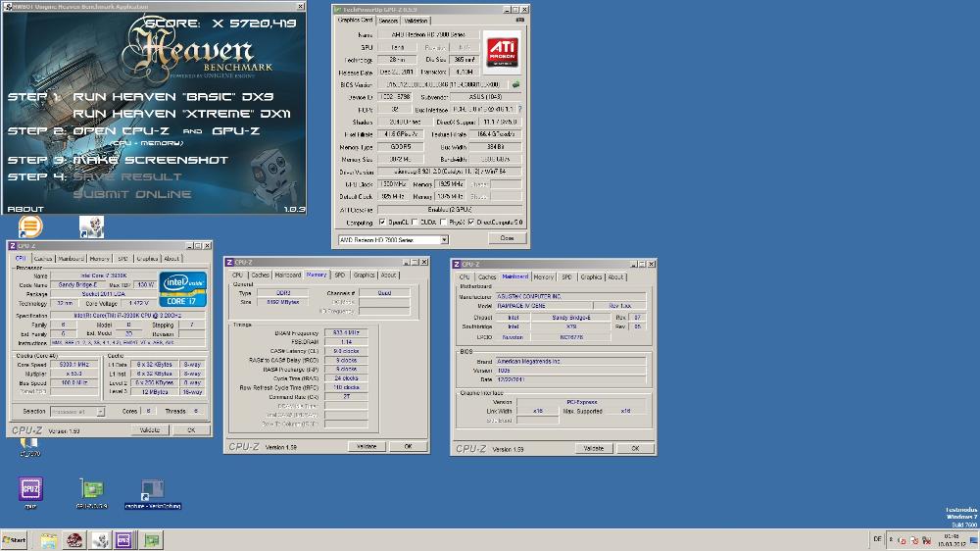Click OK in middle CPU-Z Memory window

(x=408, y=446)
